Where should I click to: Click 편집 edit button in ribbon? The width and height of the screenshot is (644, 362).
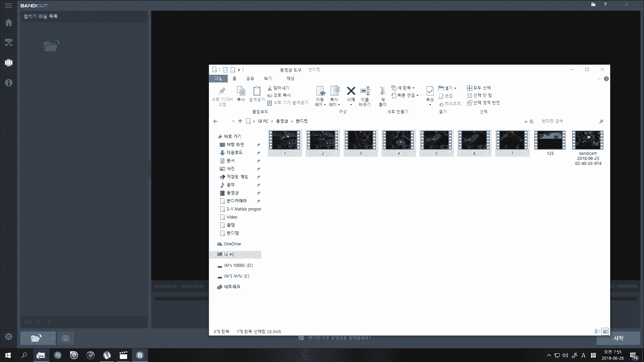[x=446, y=96]
